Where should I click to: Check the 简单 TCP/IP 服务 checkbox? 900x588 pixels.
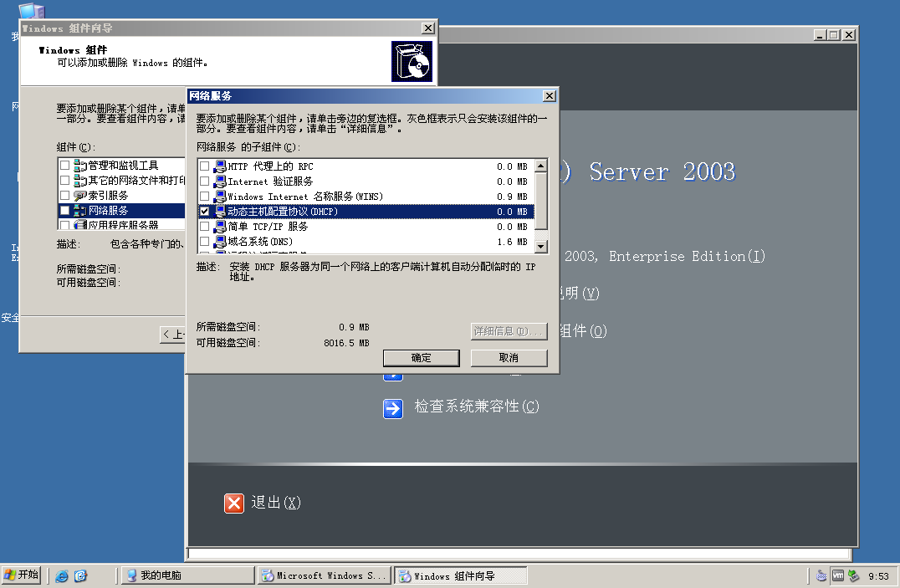point(204,227)
